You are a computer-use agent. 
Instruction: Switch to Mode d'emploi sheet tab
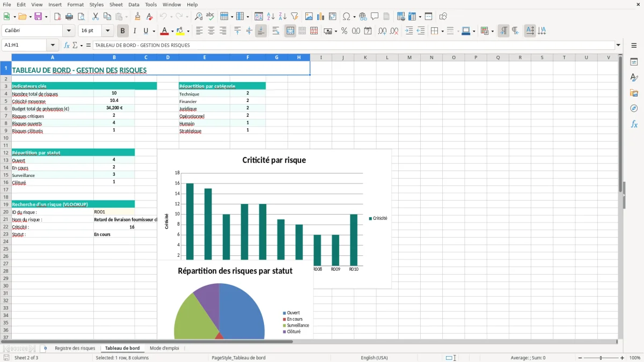tap(164, 348)
